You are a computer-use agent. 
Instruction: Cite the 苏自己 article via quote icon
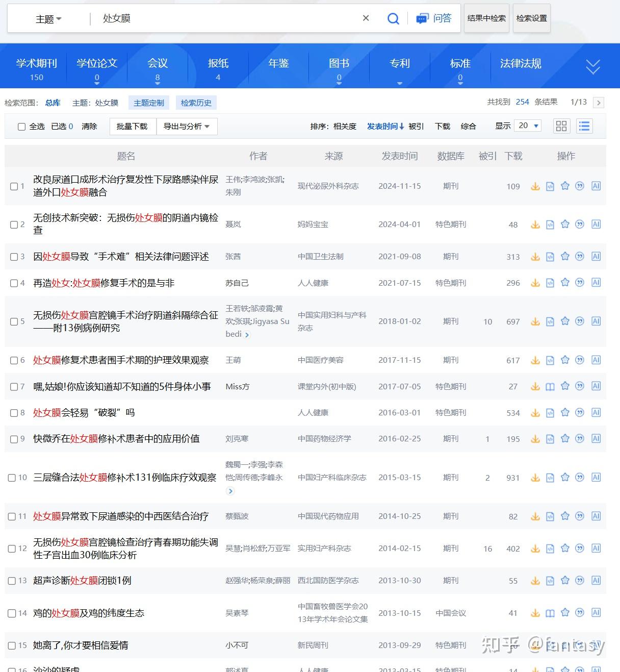[x=580, y=283]
